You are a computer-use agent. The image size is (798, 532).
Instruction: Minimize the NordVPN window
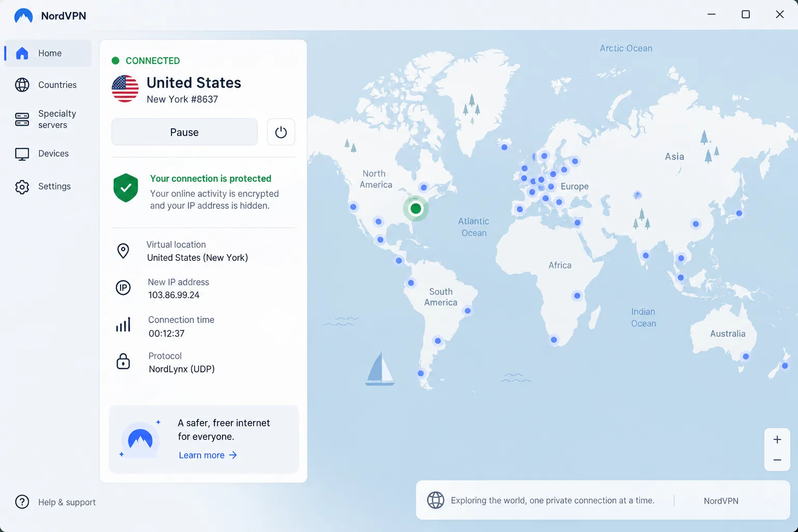pyautogui.click(x=712, y=15)
